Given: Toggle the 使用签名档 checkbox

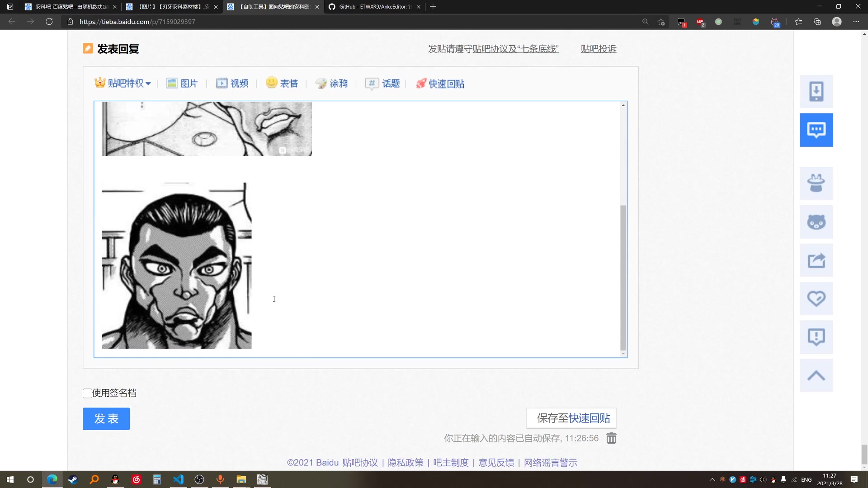Looking at the screenshot, I should (x=87, y=393).
